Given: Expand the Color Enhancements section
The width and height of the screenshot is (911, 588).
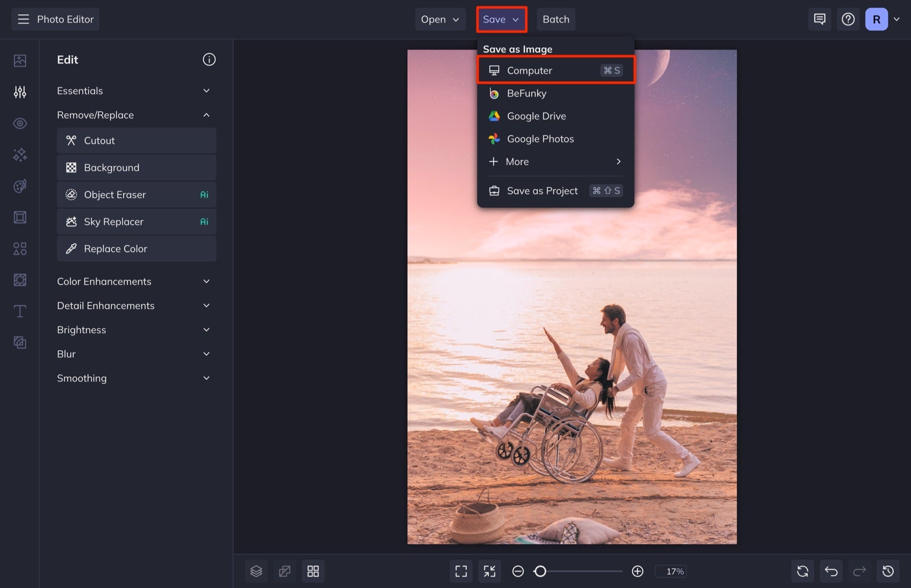Looking at the screenshot, I should click(x=206, y=281).
